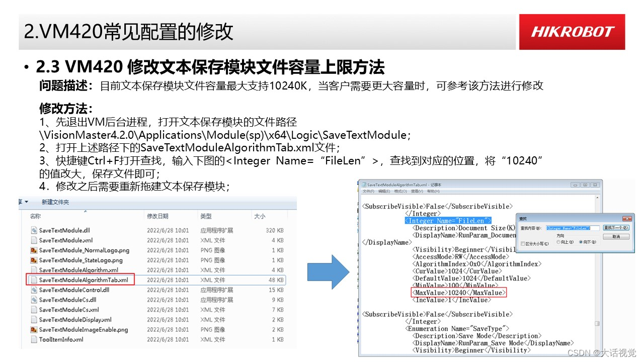Select the ToolItemInfo.xml file name

click(61, 339)
